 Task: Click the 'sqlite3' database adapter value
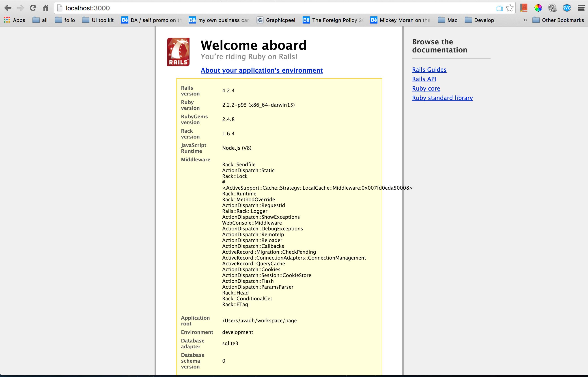(x=230, y=343)
